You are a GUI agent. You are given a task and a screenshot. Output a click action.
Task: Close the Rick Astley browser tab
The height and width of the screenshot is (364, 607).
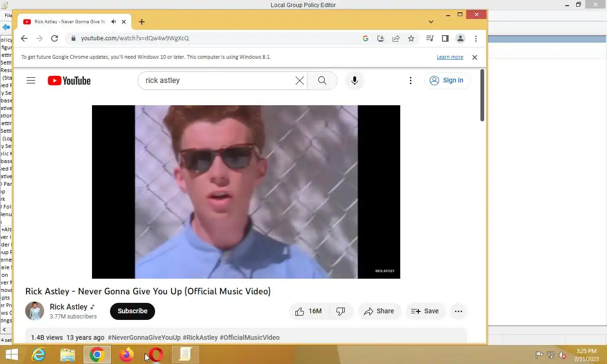coord(124,22)
